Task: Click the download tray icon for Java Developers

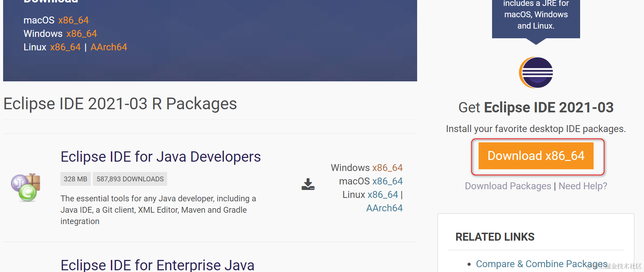Action: coord(308,184)
